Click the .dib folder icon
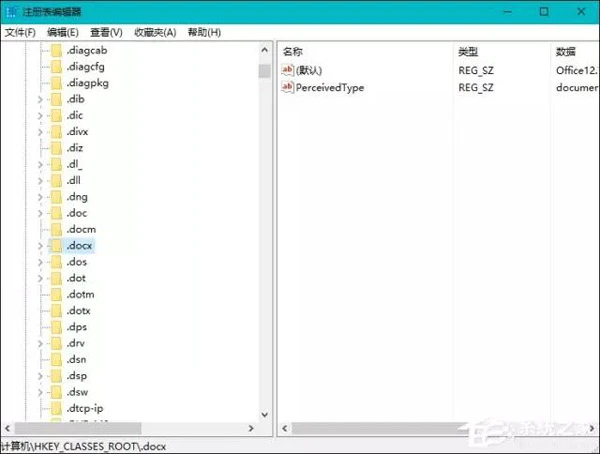The image size is (600, 454). [x=56, y=99]
